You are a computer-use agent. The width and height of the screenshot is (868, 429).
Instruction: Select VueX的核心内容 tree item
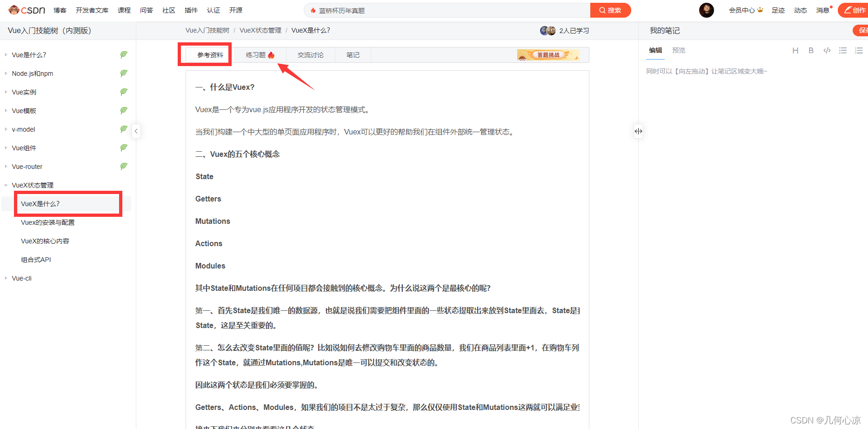click(45, 241)
